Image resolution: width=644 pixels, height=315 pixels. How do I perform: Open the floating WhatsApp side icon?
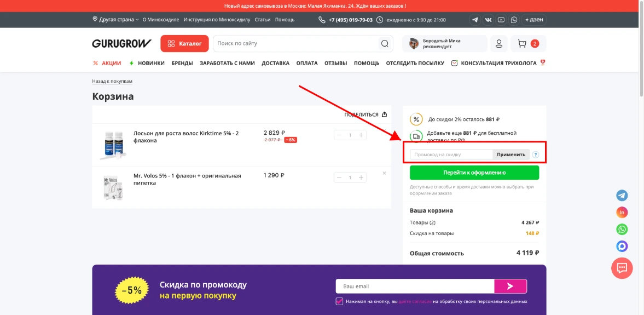622,229
